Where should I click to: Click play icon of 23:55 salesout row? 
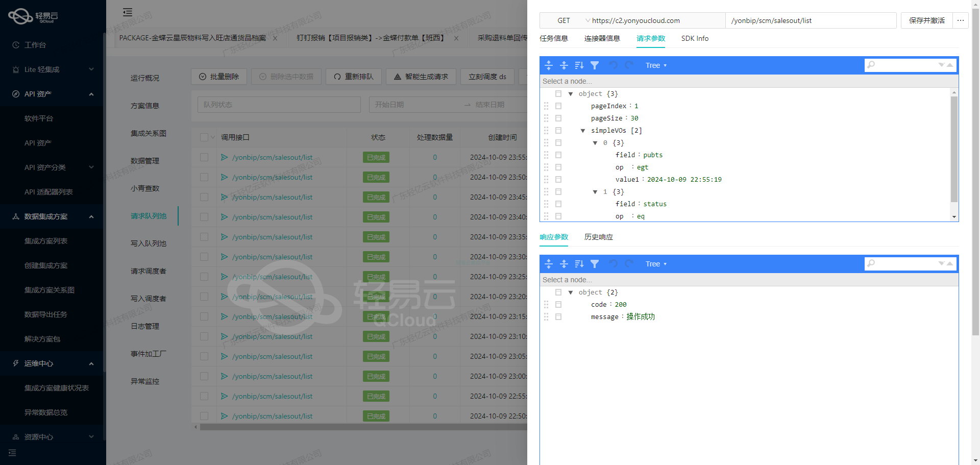coord(224,157)
